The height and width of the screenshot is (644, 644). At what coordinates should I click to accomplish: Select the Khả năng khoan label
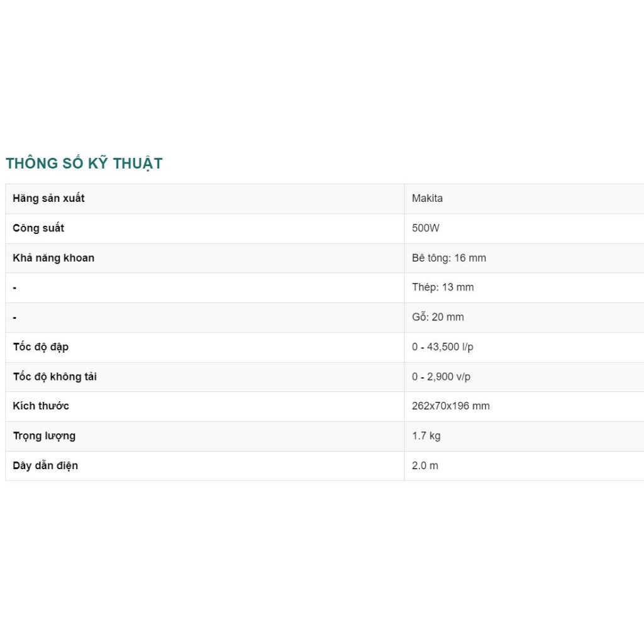point(53,258)
